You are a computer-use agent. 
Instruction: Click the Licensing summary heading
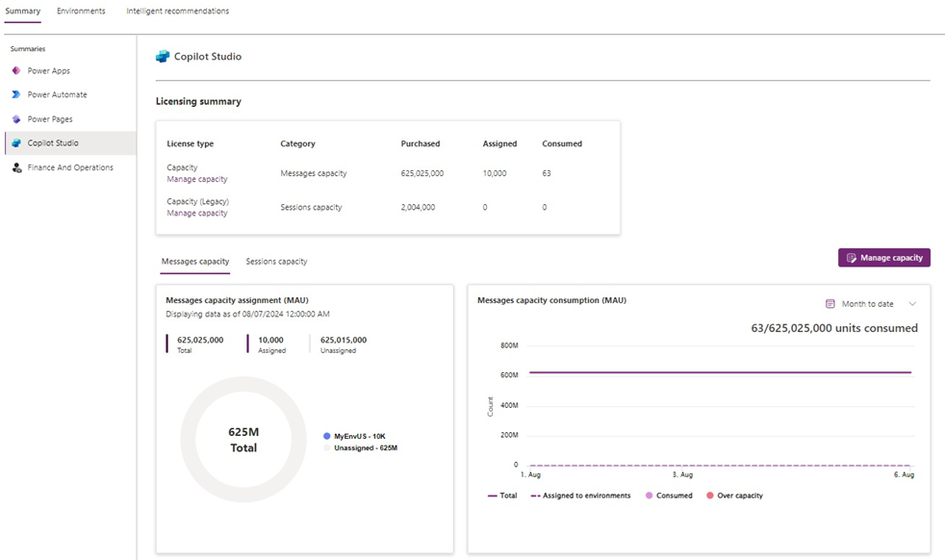click(198, 101)
